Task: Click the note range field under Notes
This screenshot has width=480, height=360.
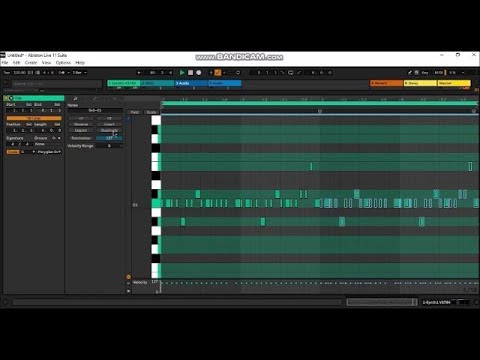Action: pos(95,110)
